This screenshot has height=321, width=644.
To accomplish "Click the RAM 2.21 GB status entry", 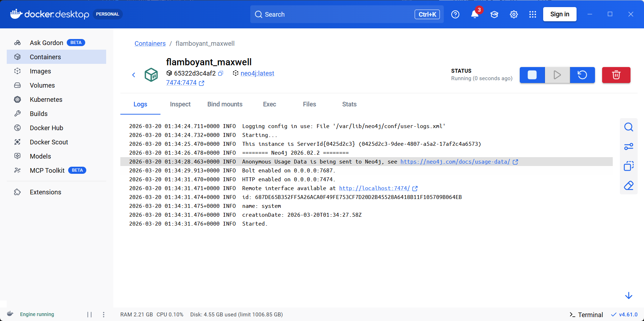I will coord(136,315).
